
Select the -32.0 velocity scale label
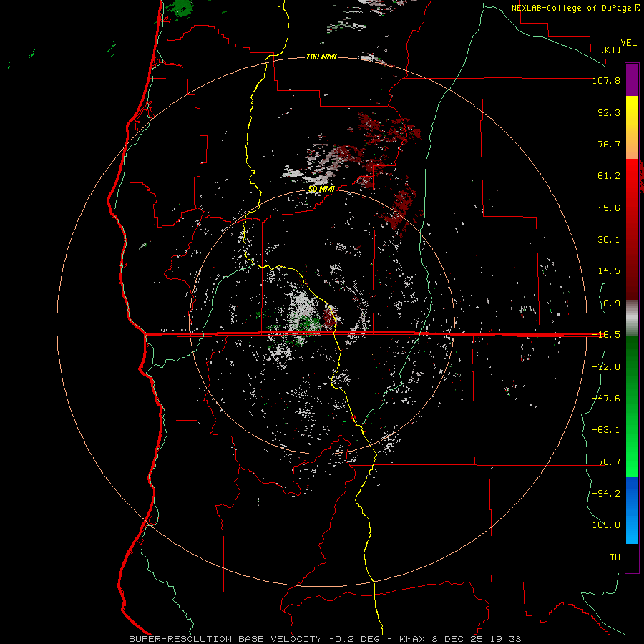606,367
